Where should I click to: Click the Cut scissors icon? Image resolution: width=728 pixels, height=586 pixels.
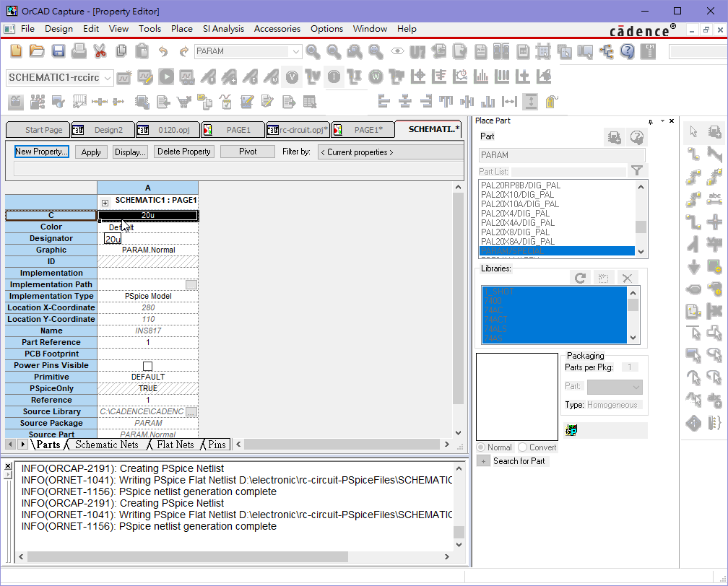(100, 51)
